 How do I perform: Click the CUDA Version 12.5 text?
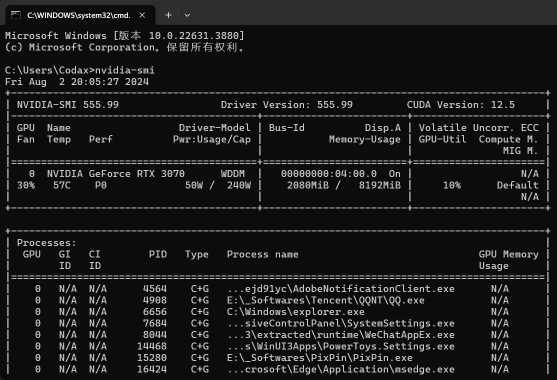[461, 105]
